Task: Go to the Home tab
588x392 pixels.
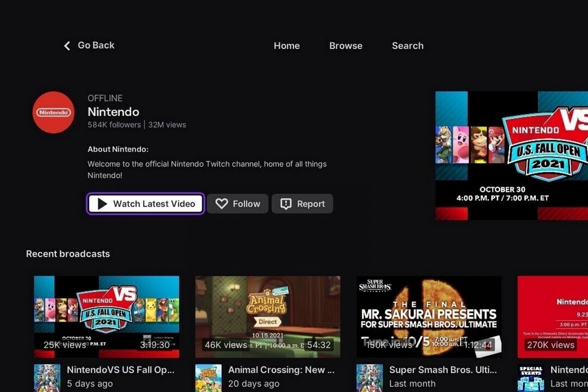Action: click(287, 46)
